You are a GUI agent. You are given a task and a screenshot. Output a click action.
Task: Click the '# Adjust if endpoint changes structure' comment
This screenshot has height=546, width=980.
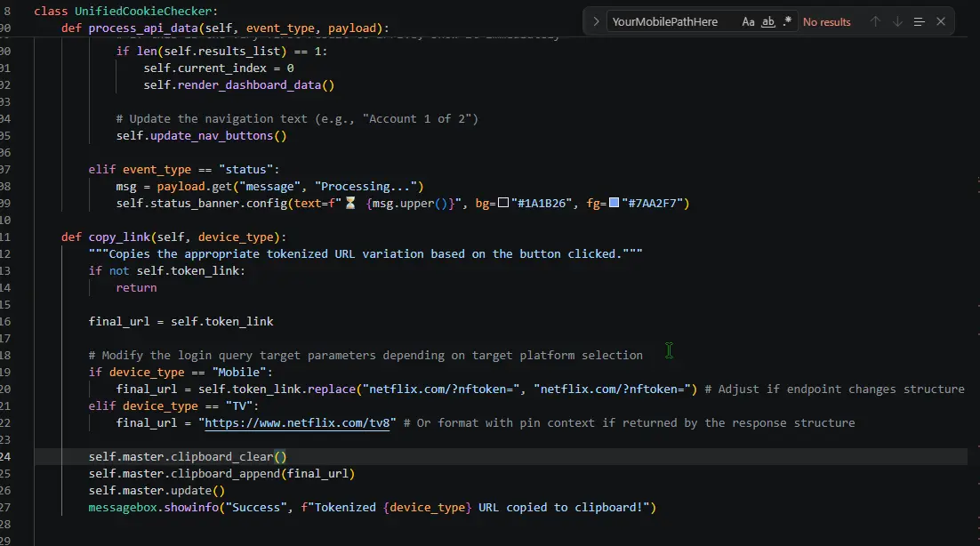834,389
